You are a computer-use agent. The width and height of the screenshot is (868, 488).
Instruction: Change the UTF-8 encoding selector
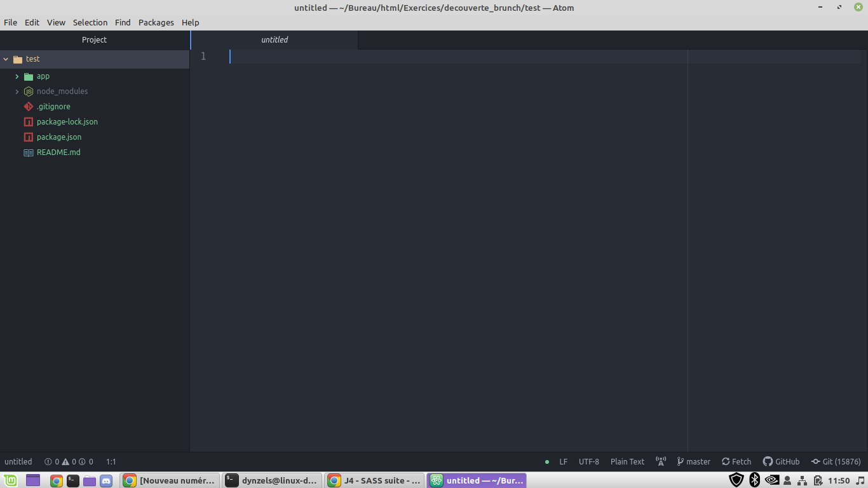[x=589, y=462]
